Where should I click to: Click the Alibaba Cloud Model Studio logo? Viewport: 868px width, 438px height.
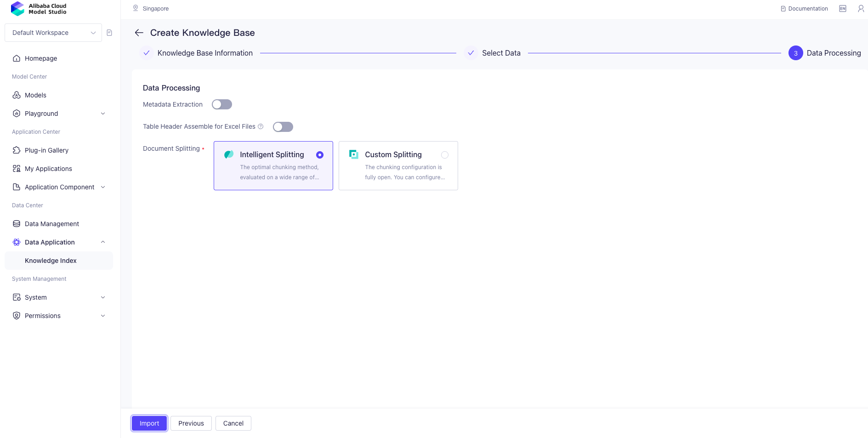[39, 9]
